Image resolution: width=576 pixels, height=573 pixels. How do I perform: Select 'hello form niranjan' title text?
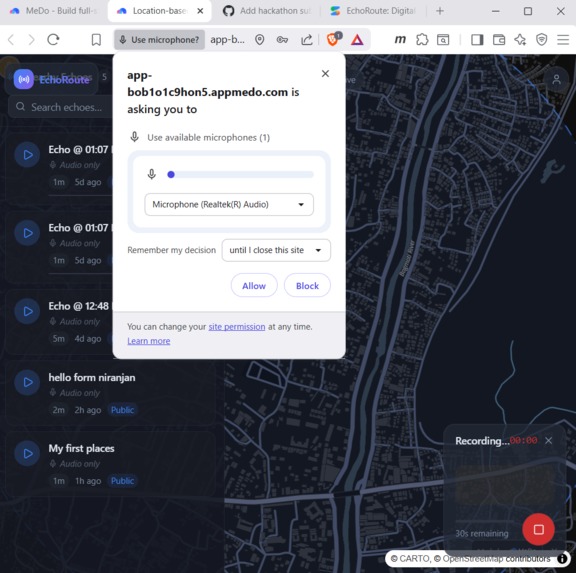[92, 378]
